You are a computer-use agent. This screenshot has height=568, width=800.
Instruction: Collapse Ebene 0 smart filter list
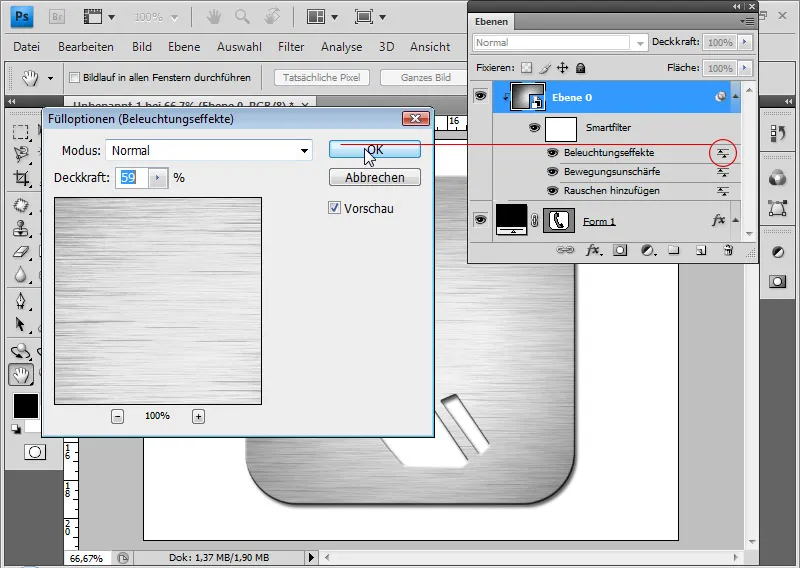point(735,96)
